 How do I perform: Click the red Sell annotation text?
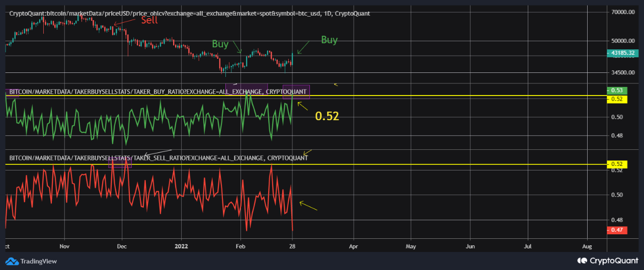pos(149,20)
